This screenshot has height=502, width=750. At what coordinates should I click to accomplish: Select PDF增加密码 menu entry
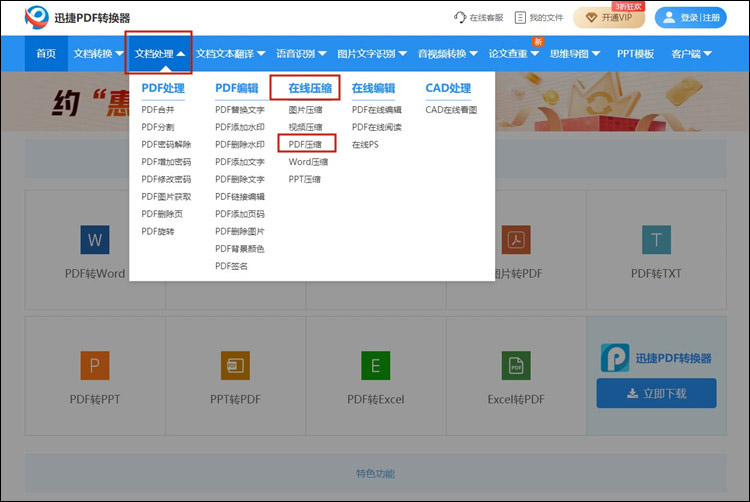[x=166, y=162]
